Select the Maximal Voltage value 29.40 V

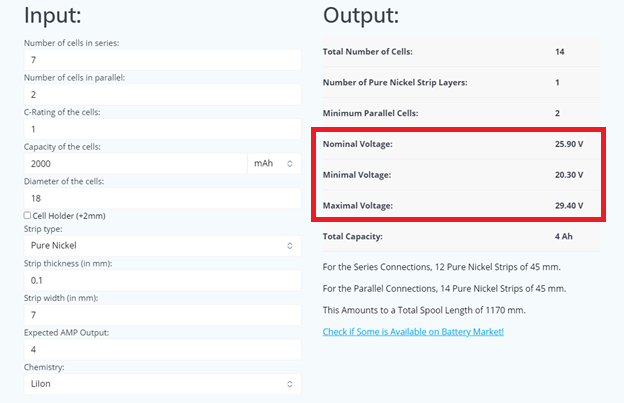(569, 206)
